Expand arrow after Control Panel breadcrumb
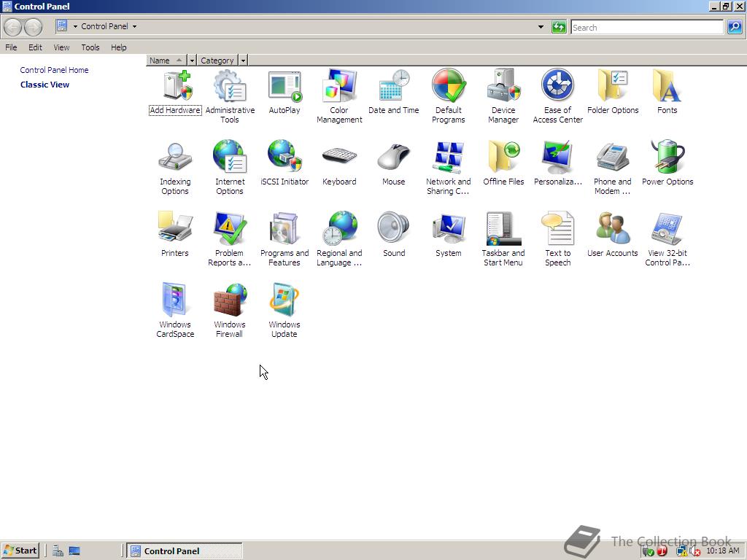747x560 pixels. (x=134, y=26)
